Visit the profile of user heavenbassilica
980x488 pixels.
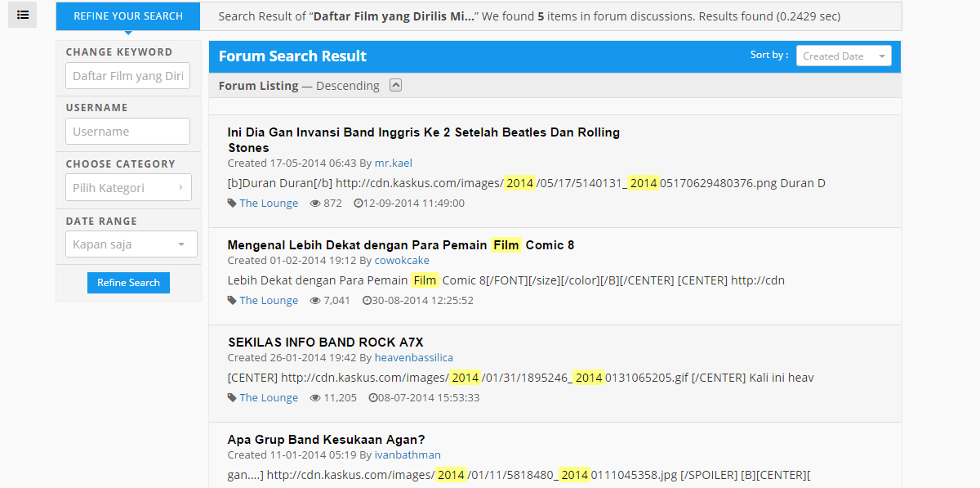click(x=414, y=357)
